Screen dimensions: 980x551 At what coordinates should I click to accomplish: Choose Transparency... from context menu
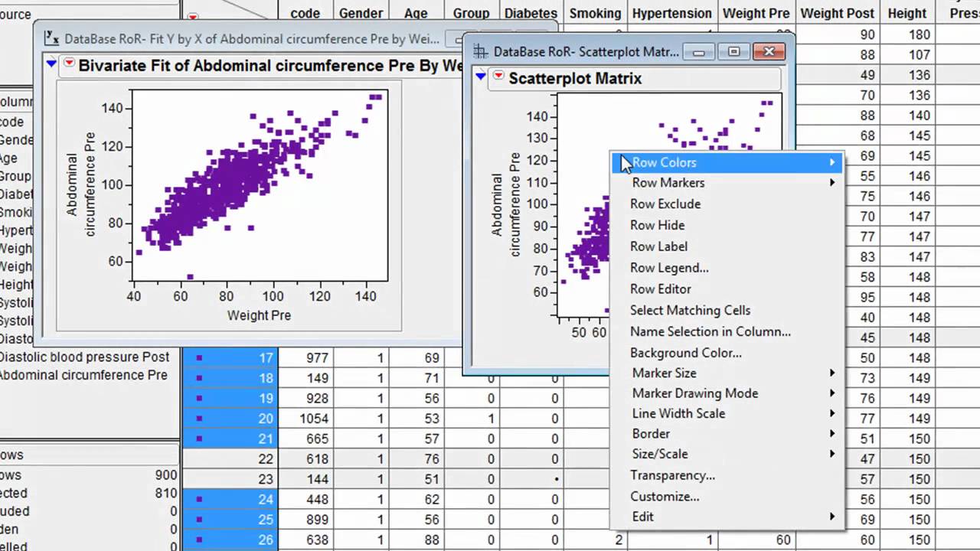click(x=727, y=475)
